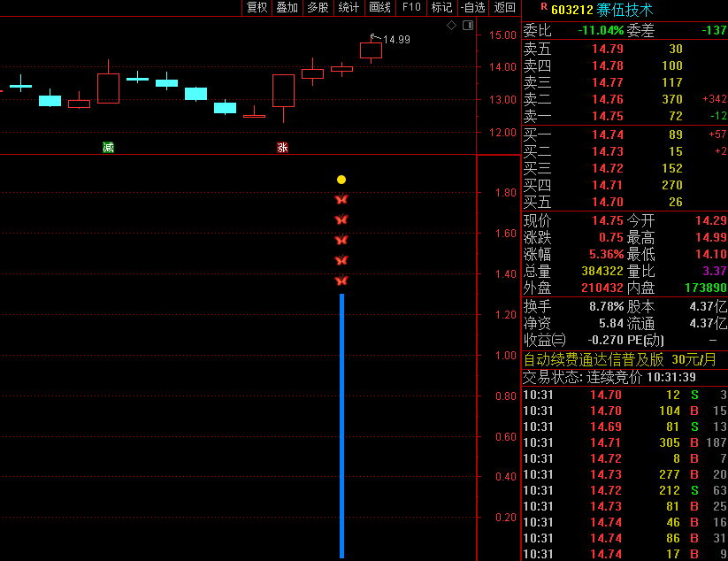Click the candlestick labeled 14.99 high
Image resolution: width=728 pixels, height=561 pixels.
point(371,50)
